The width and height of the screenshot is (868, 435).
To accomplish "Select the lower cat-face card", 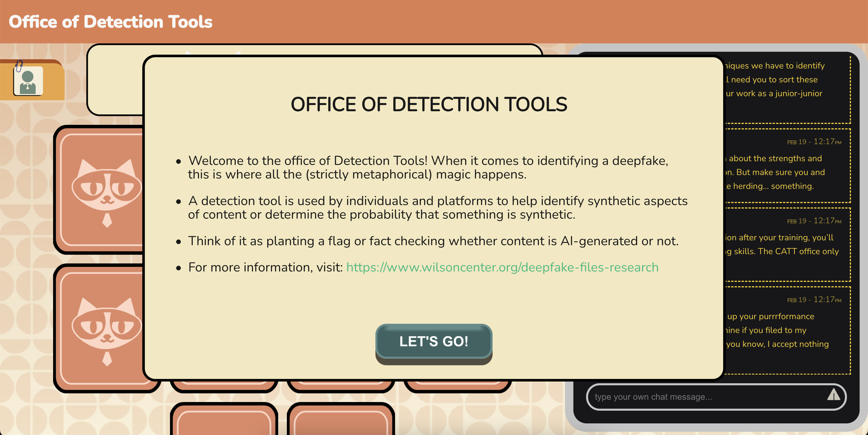I will tap(101, 328).
